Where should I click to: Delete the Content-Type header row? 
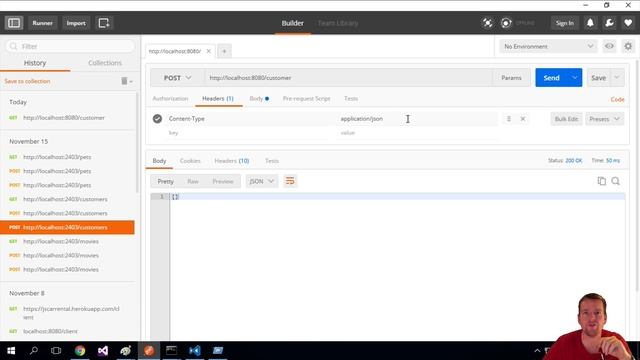(x=523, y=119)
